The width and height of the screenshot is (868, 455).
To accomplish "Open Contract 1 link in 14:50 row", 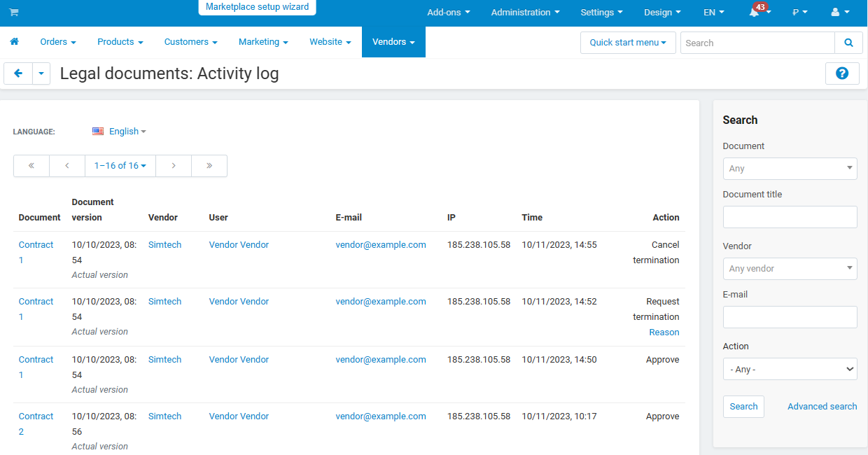I will coord(36,367).
